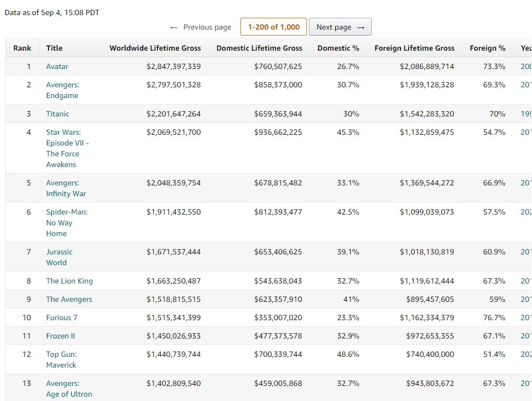Open the Titanic movie link

tap(57, 114)
